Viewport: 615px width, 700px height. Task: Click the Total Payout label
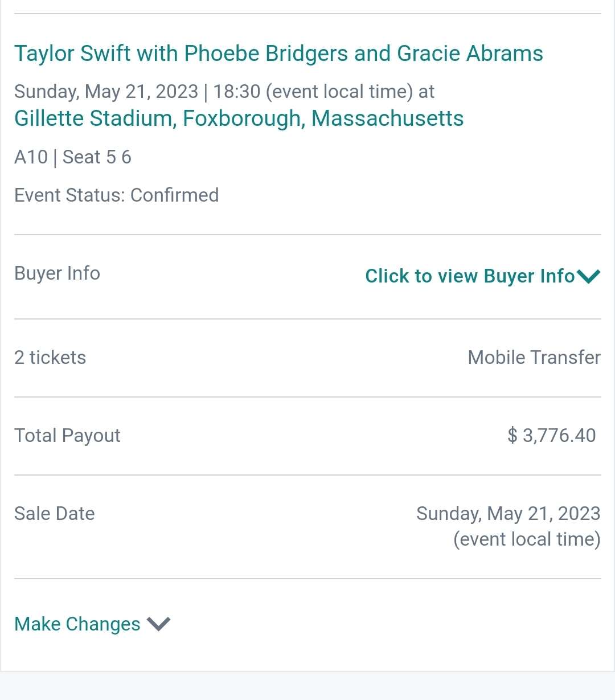67,436
